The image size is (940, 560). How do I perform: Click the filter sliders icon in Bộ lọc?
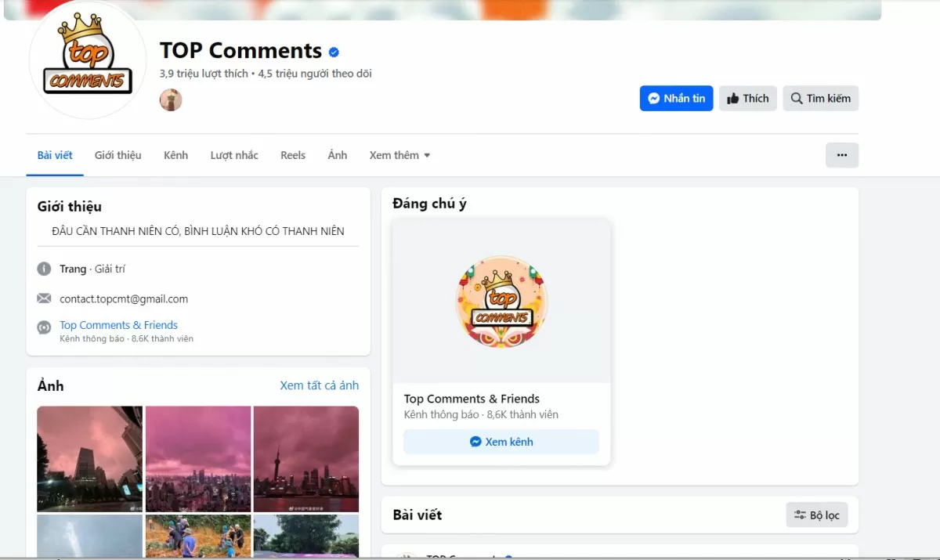pos(800,515)
